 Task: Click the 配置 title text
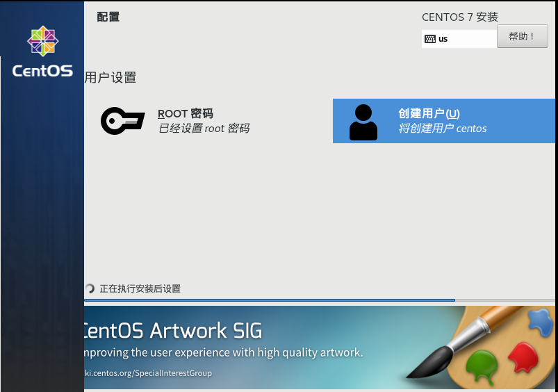[x=108, y=17]
